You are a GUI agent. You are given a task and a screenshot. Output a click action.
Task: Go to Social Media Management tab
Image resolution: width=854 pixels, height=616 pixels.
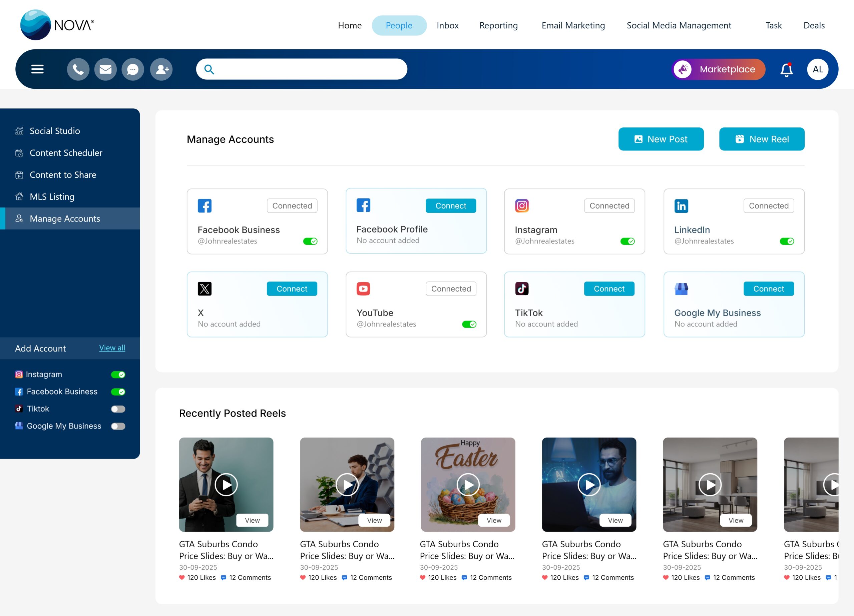[679, 25]
